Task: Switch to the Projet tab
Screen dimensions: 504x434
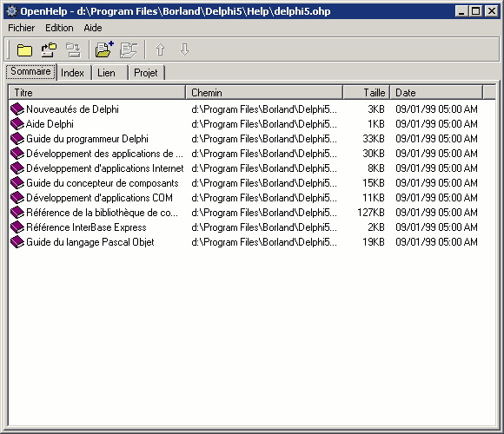Action: point(147,73)
